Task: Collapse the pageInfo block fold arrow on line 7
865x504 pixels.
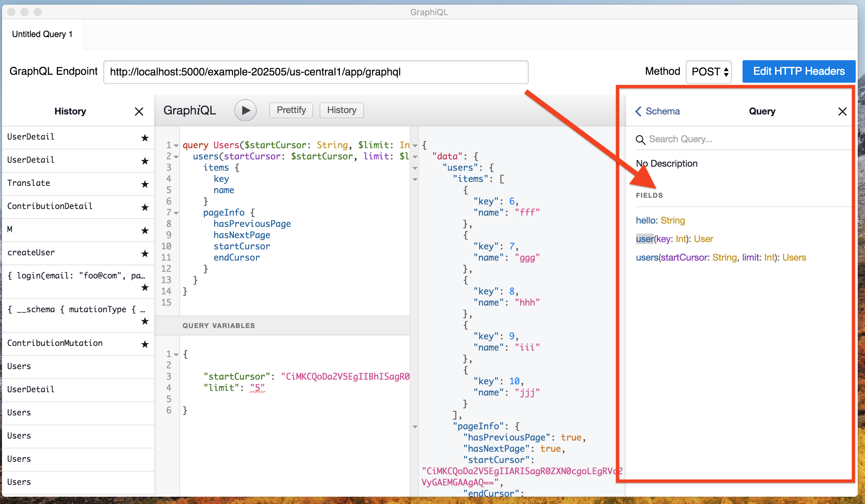Action: coord(176,213)
